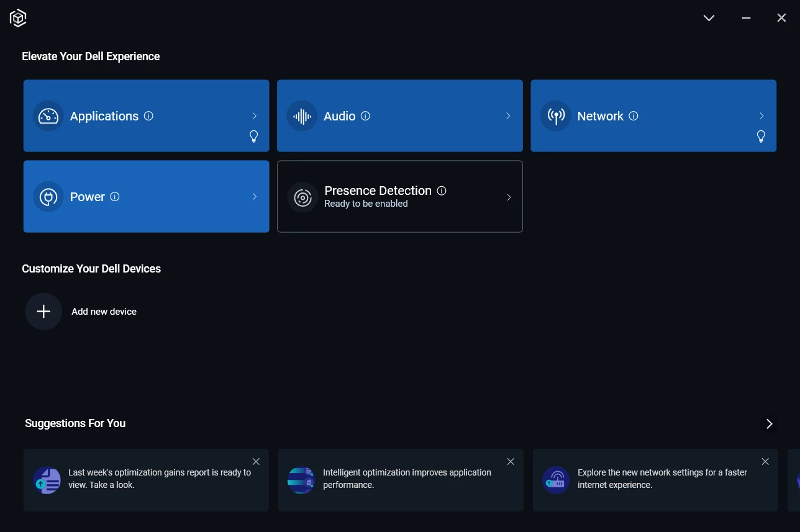
Task: Click the 'Customize Your Dell Devices' heading
Action: click(x=91, y=269)
